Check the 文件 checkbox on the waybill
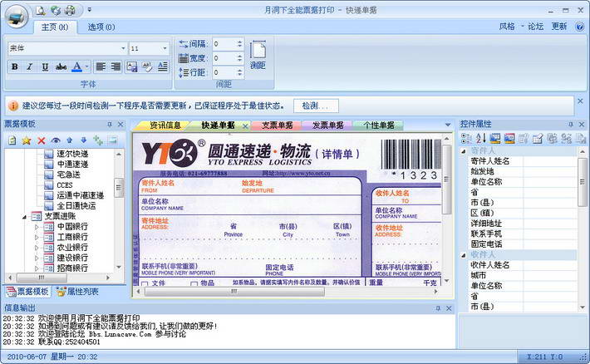Image resolution: width=590 pixels, height=364 pixels. 145,283
